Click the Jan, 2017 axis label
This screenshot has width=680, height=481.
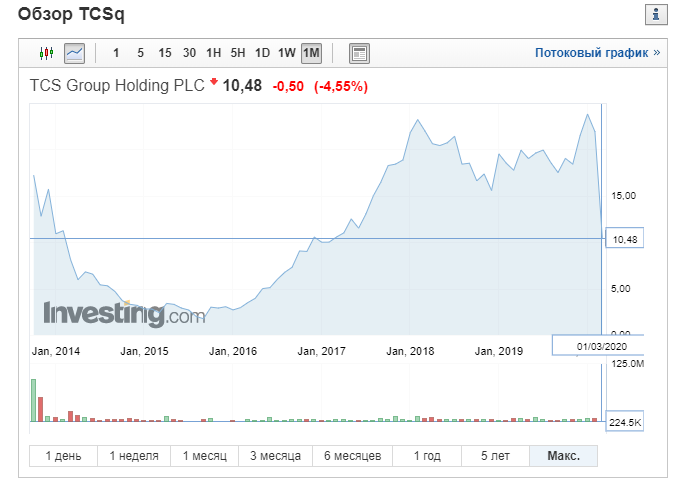point(321,351)
